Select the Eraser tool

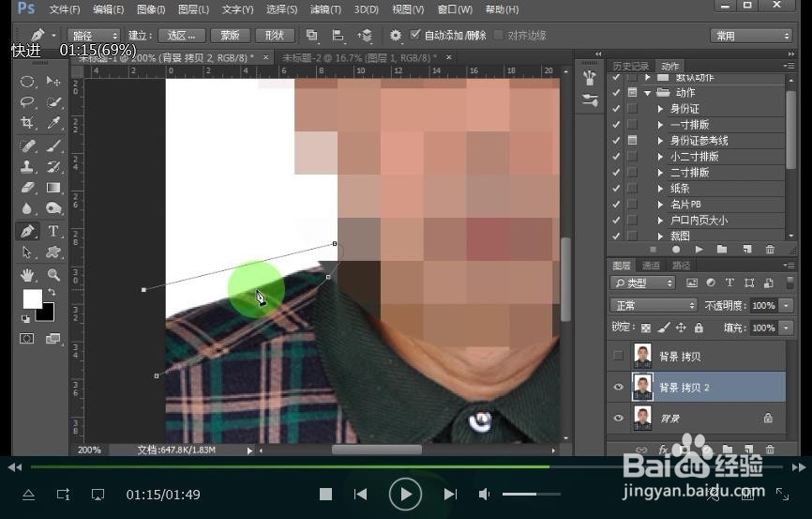(x=27, y=187)
